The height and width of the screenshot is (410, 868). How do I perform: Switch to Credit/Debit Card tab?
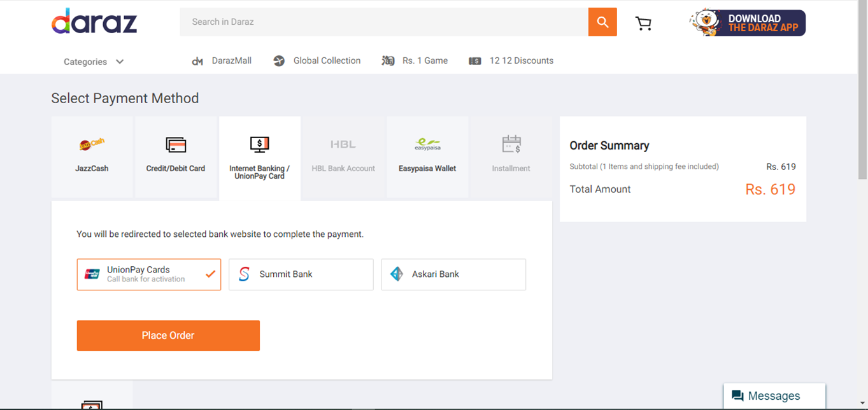pos(176,157)
